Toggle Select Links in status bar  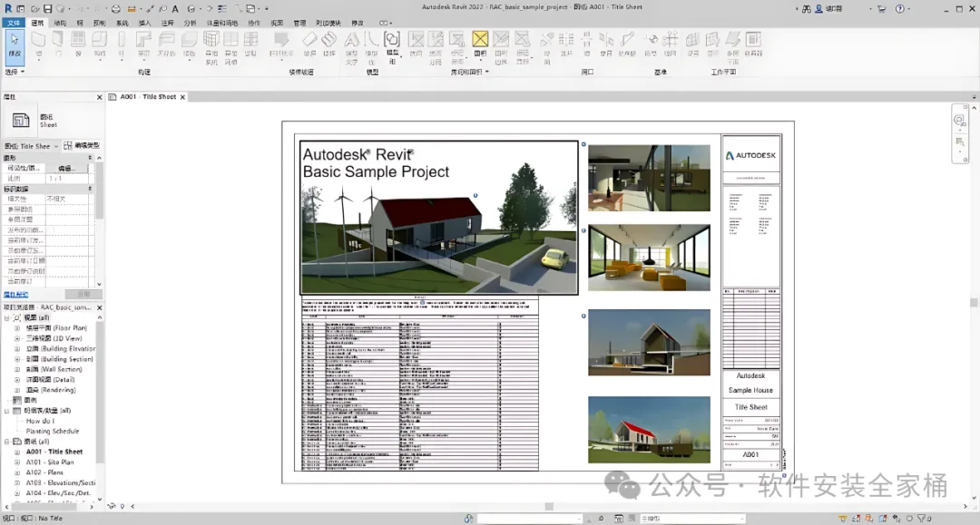coord(843,518)
